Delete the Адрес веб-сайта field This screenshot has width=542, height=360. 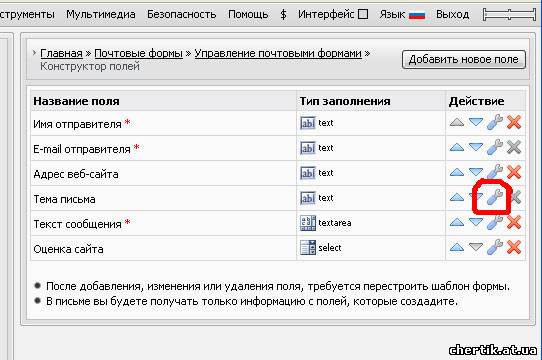pyautogui.click(x=514, y=172)
